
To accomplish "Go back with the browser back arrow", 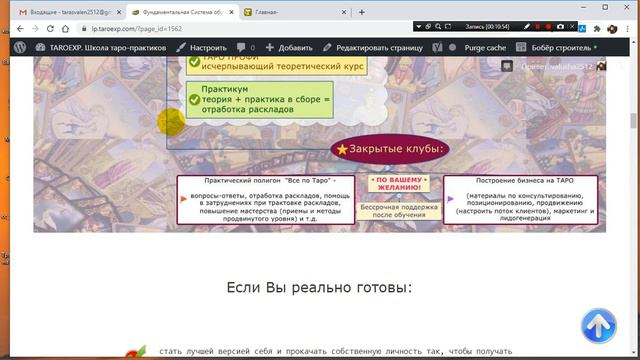I will [x=20, y=29].
